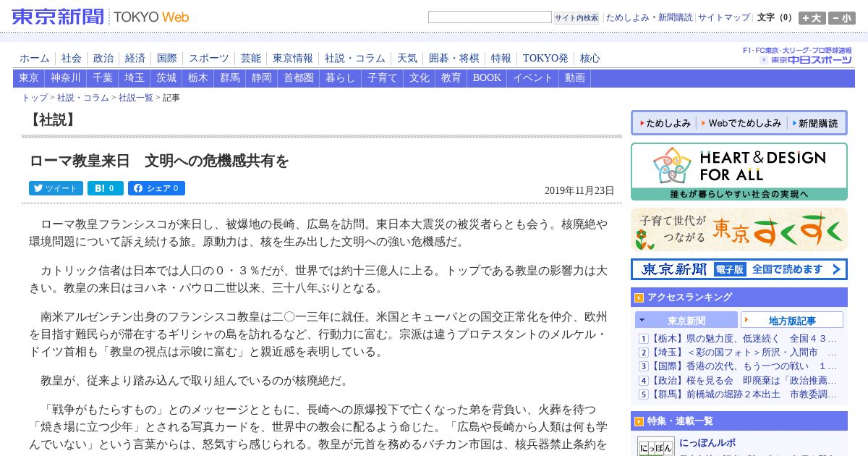Open にっぽんルポ thumbnail image
Image resolution: width=868 pixels, height=456 pixels.
click(655, 447)
